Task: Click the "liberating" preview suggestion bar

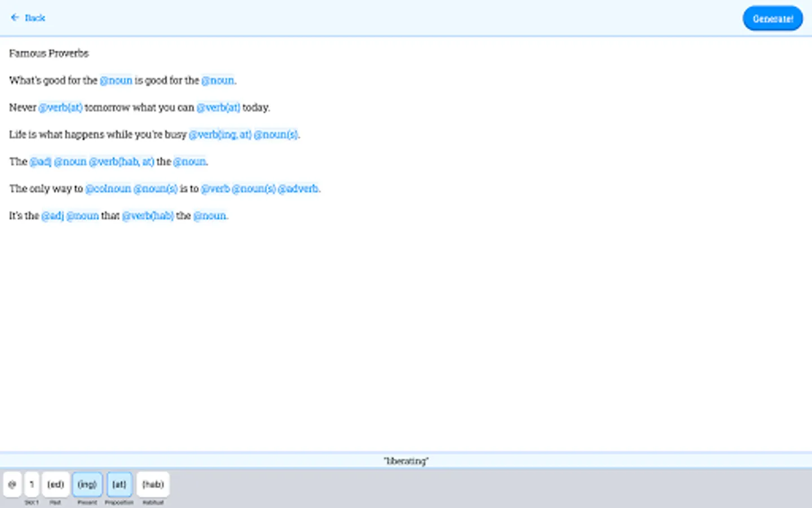Action: [406, 461]
